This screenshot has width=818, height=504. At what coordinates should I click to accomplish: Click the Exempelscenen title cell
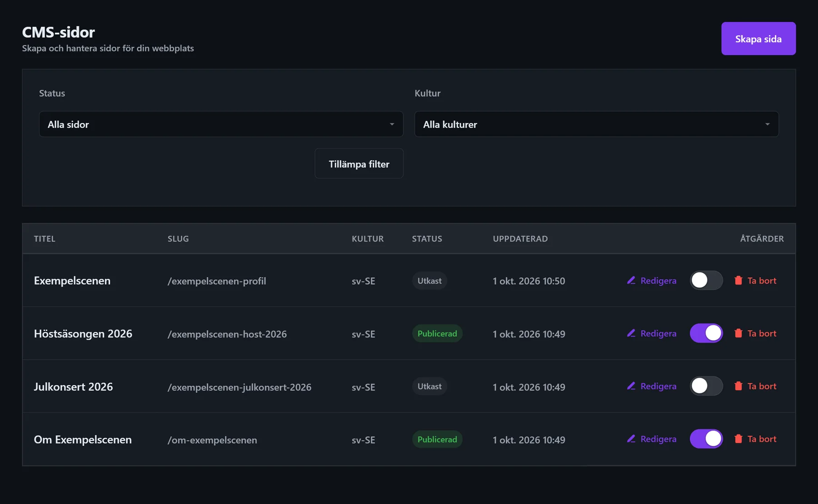72,281
